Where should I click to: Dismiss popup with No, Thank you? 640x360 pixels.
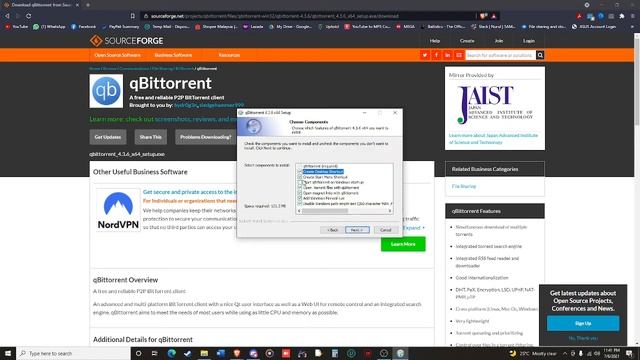click(583, 338)
